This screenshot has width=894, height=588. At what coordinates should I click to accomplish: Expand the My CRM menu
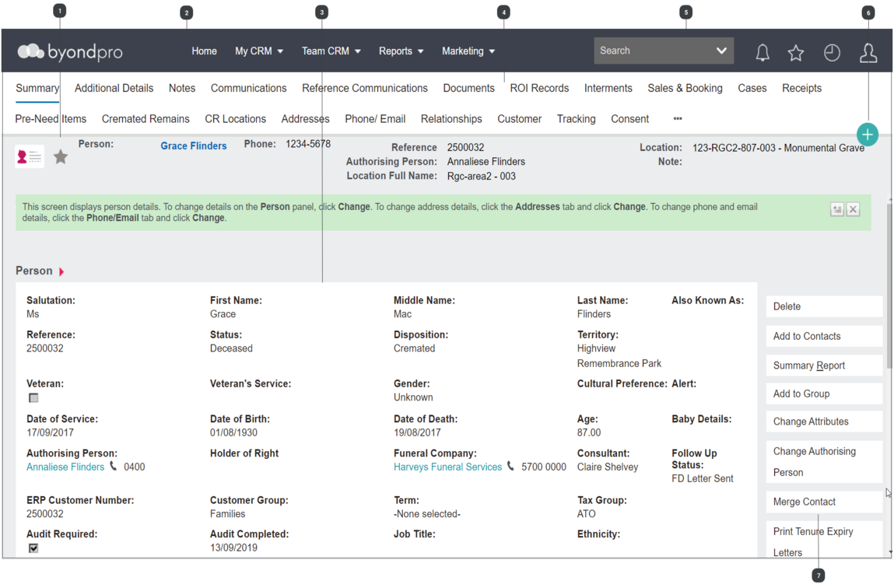259,51
